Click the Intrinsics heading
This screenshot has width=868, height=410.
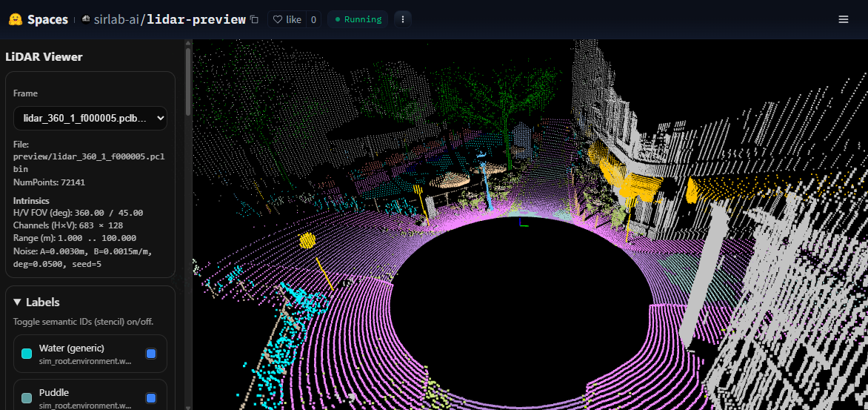[x=32, y=201]
